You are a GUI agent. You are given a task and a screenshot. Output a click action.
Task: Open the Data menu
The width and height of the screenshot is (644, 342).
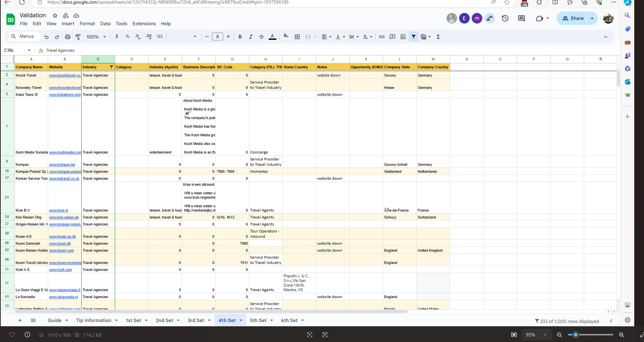(105, 24)
